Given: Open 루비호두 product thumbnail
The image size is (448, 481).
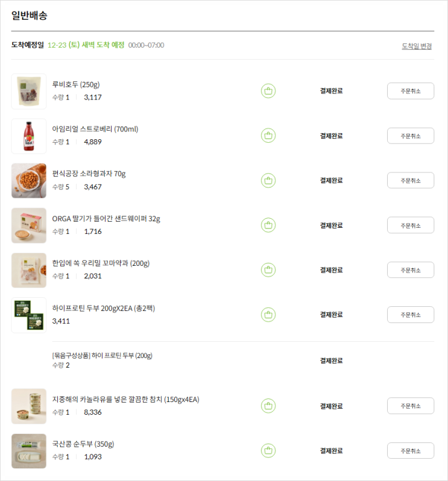Looking at the screenshot, I should [29, 92].
